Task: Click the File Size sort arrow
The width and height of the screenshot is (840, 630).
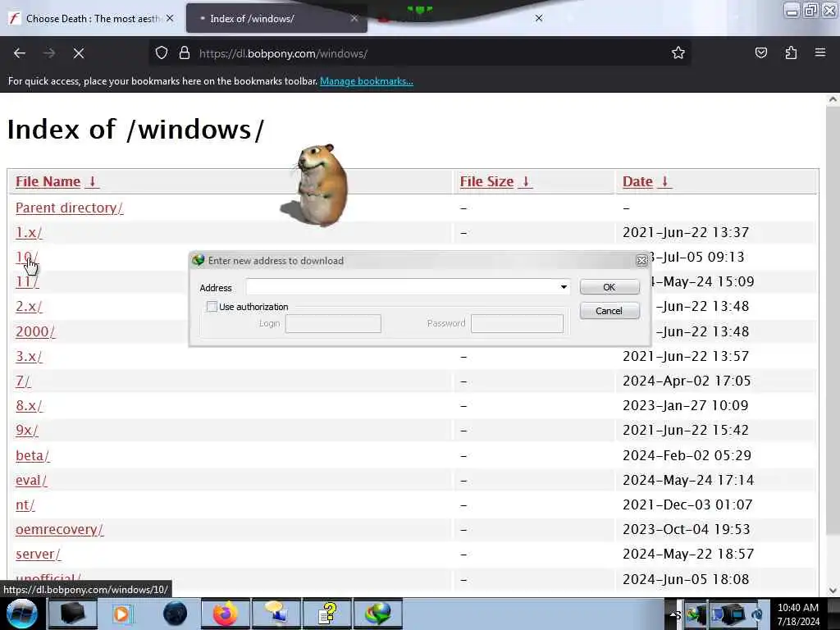Action: click(x=526, y=181)
